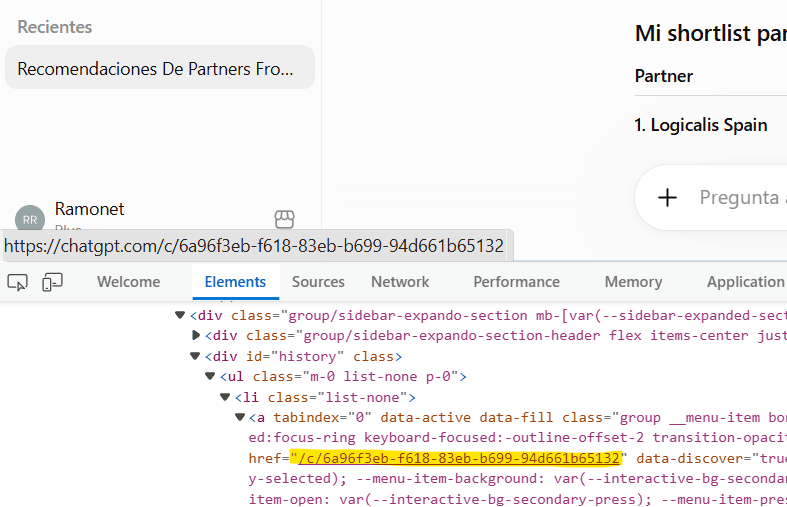Collapse the li list-none node
787x507 pixels.
(225, 398)
